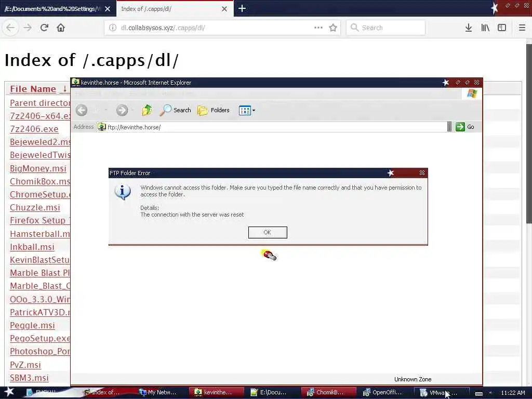Open Firefox Library menu

[x=485, y=28]
